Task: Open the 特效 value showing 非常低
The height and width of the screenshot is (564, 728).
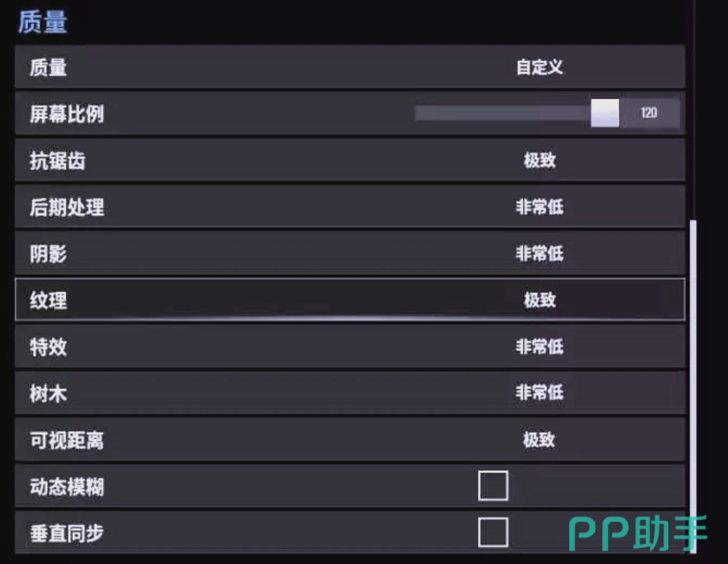Action: tap(539, 346)
